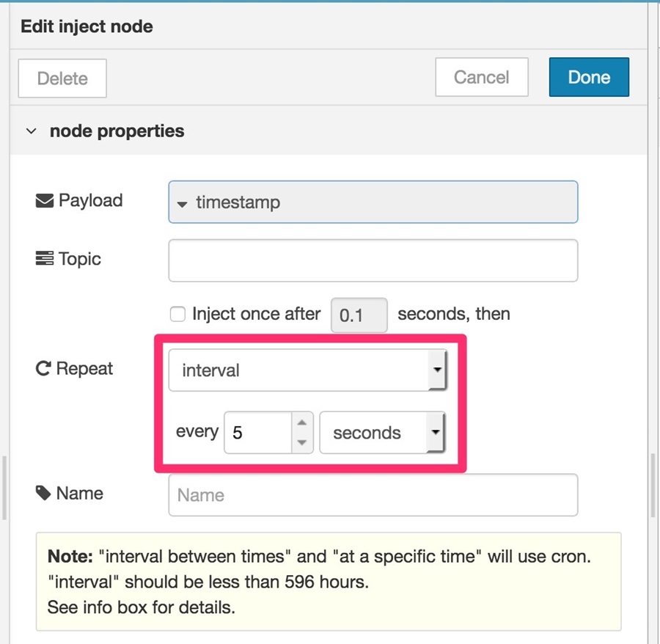Click the Done button
Image resolution: width=660 pixels, height=644 pixels.
[x=589, y=77]
